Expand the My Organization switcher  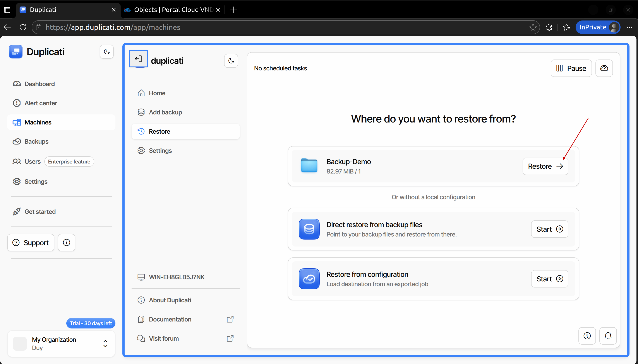pos(105,344)
